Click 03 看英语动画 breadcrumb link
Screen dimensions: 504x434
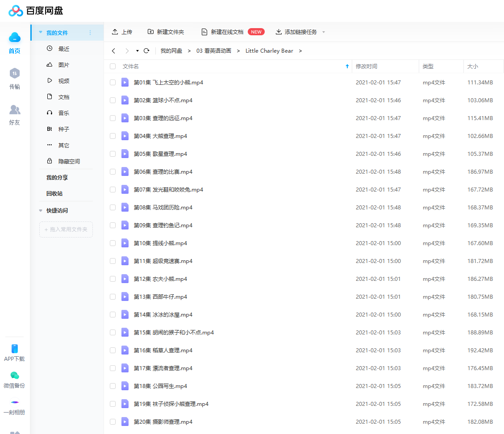coord(214,51)
